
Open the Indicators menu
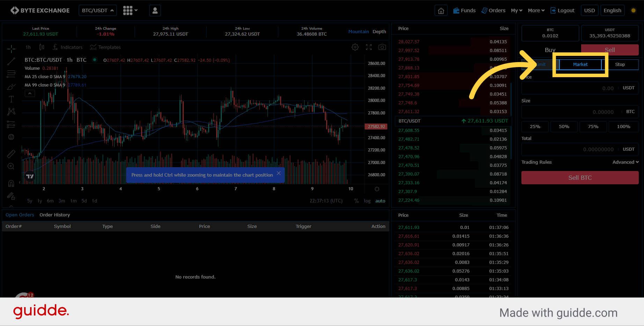coord(67,47)
